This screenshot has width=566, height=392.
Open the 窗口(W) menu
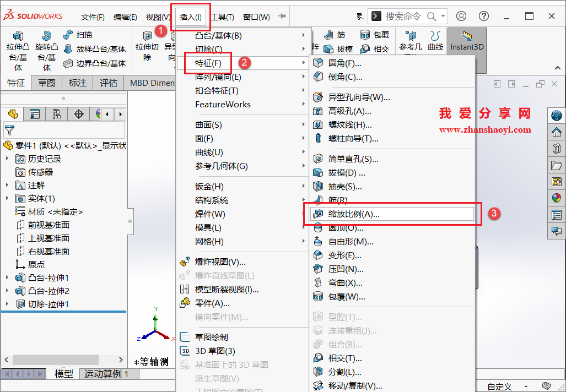click(x=256, y=17)
